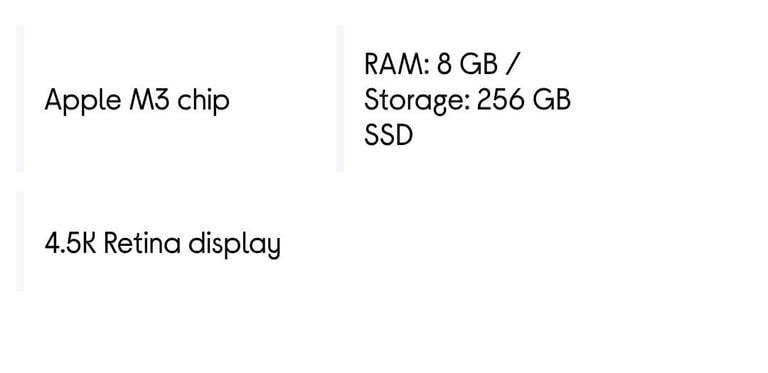This screenshot has width=768, height=373.
Task: Click the vertical bar beside RAM spec
Action: click(x=340, y=98)
